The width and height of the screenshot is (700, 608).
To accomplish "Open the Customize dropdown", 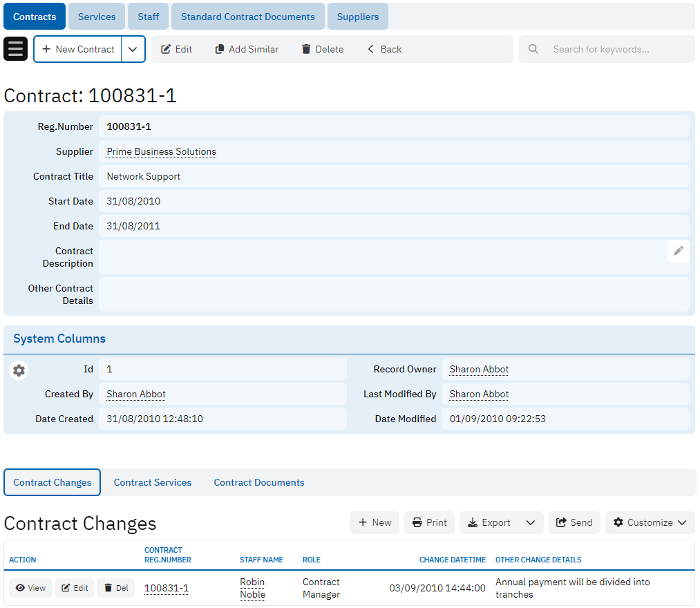I will (650, 522).
